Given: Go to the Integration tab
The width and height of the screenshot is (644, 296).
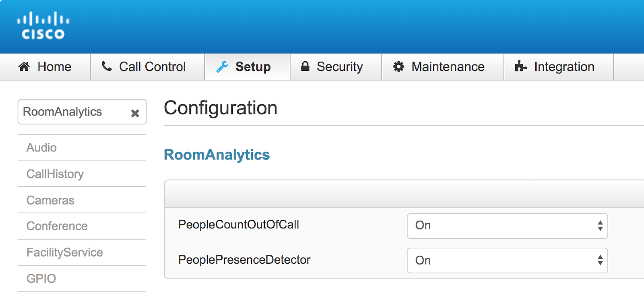Looking at the screenshot, I should [559, 67].
